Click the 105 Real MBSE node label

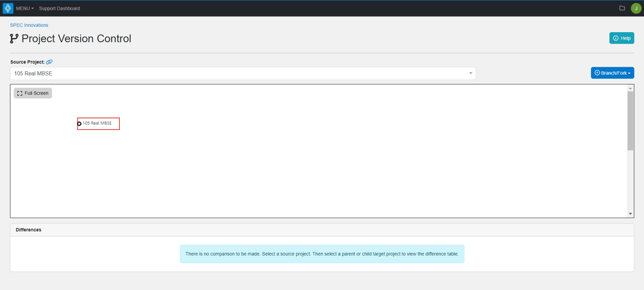tap(97, 123)
